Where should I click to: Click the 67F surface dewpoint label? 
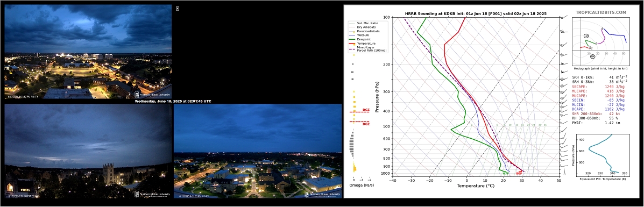(506, 173)
